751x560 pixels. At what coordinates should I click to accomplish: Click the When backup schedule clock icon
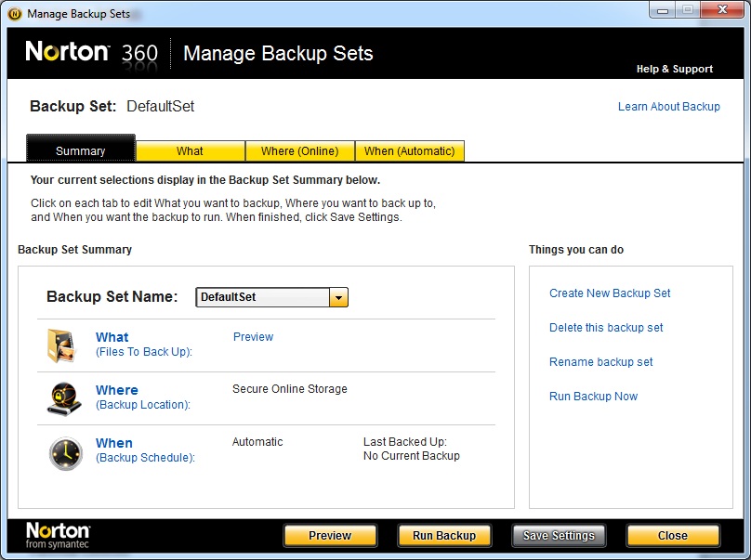pos(66,453)
